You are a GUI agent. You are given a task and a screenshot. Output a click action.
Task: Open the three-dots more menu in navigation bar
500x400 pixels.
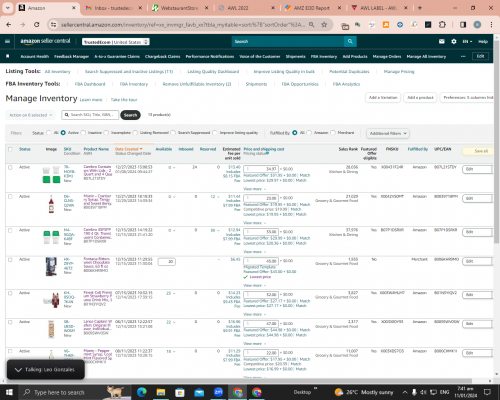tap(463, 56)
